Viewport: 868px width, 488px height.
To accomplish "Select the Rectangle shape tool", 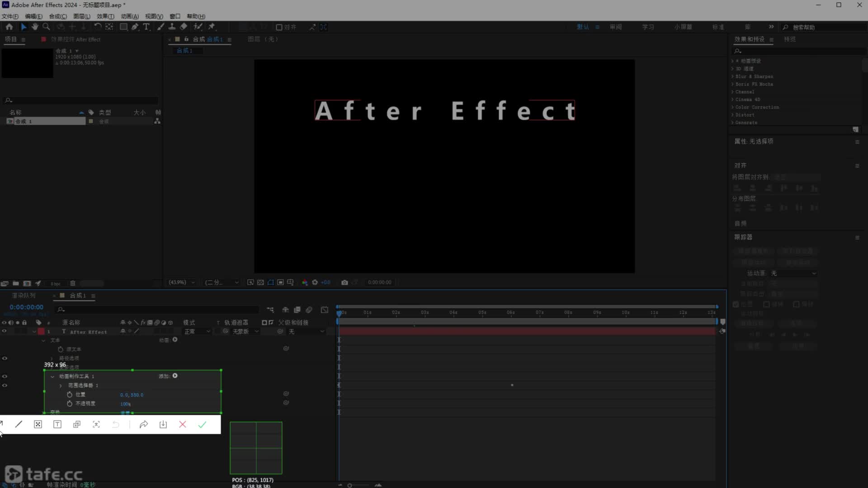I will pos(123,27).
